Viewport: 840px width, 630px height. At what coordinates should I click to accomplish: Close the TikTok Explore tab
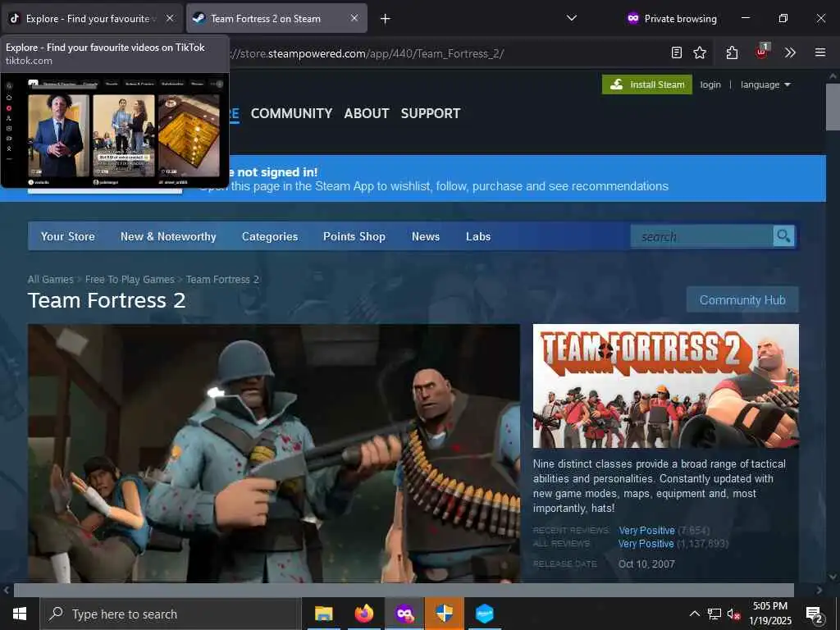[x=170, y=18]
